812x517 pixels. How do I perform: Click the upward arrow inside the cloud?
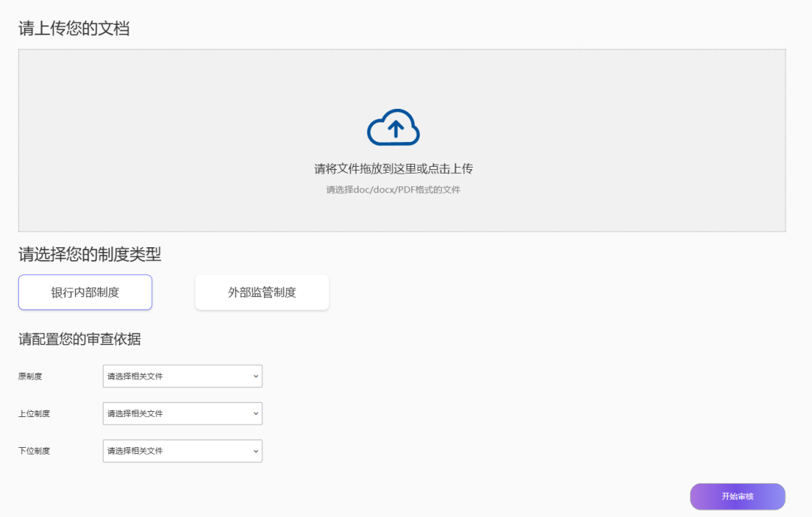(x=395, y=129)
